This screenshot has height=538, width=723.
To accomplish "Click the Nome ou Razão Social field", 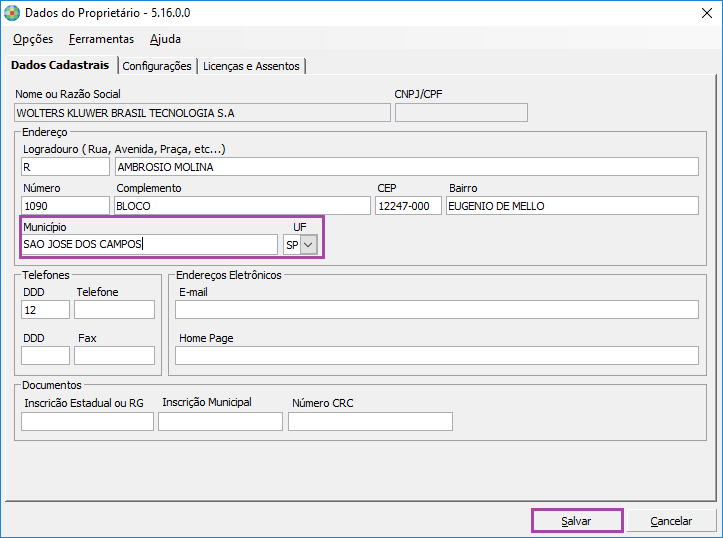I will click(202, 113).
